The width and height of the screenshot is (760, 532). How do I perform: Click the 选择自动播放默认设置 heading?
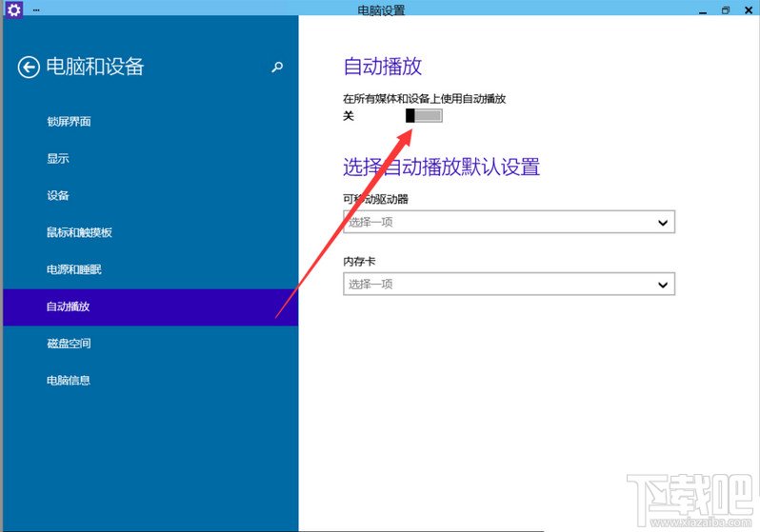click(442, 167)
